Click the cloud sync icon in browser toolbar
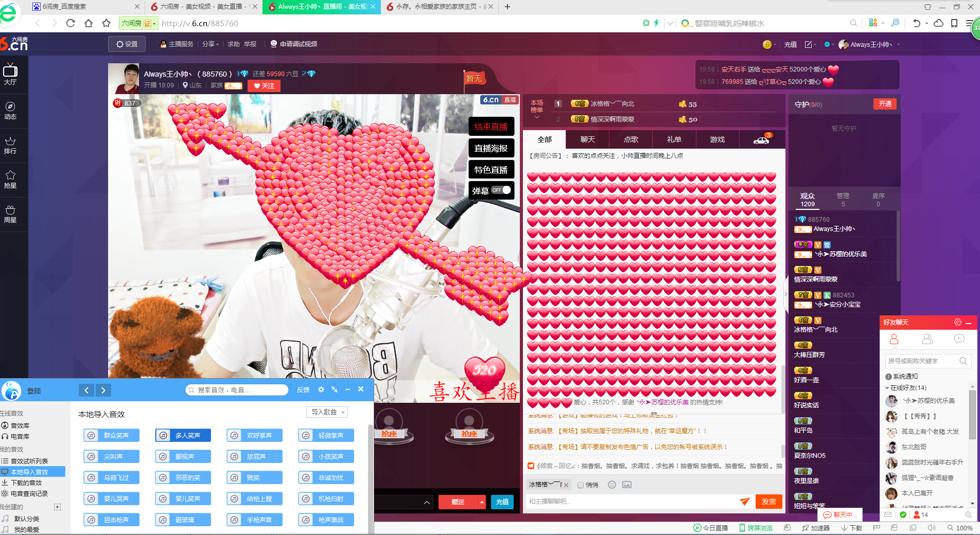 tap(939, 23)
